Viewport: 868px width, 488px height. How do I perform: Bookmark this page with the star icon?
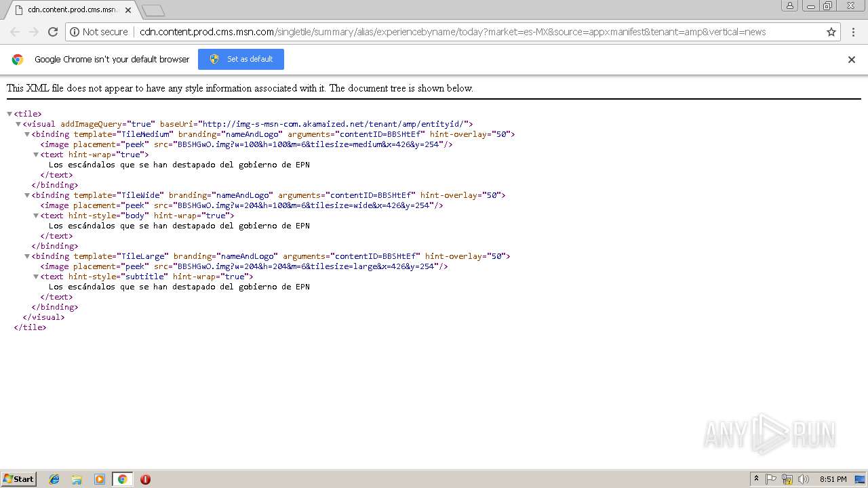click(831, 32)
